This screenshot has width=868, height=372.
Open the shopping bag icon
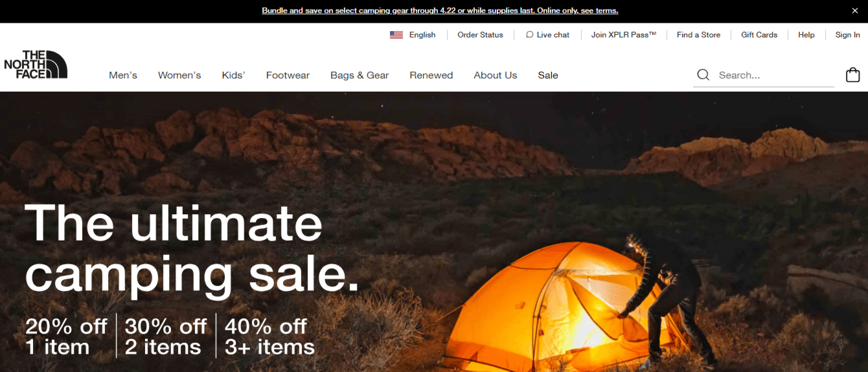click(853, 75)
